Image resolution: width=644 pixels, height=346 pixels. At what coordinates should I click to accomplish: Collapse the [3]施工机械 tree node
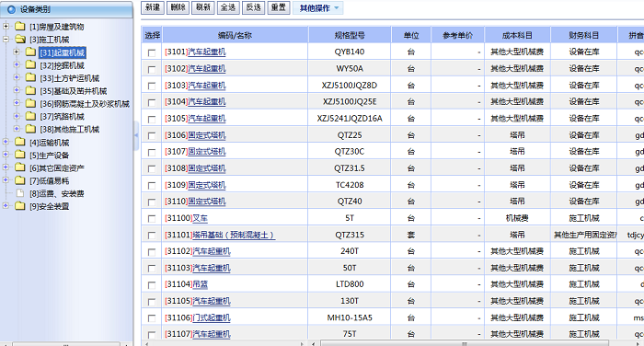[6, 39]
